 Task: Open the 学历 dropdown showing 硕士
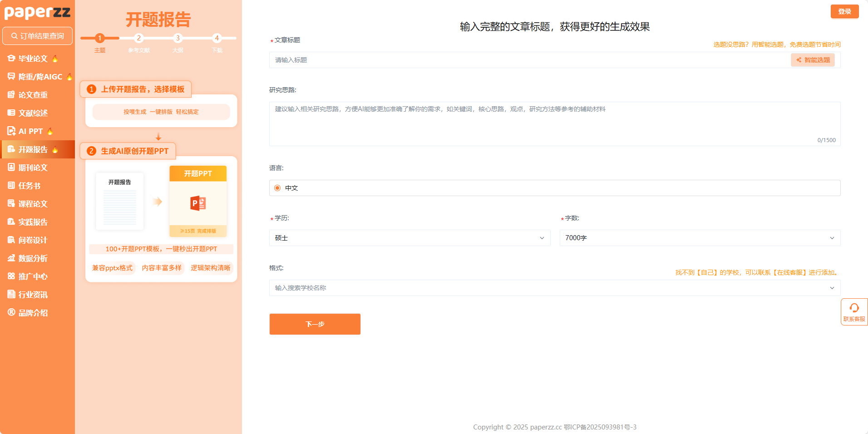click(x=409, y=237)
